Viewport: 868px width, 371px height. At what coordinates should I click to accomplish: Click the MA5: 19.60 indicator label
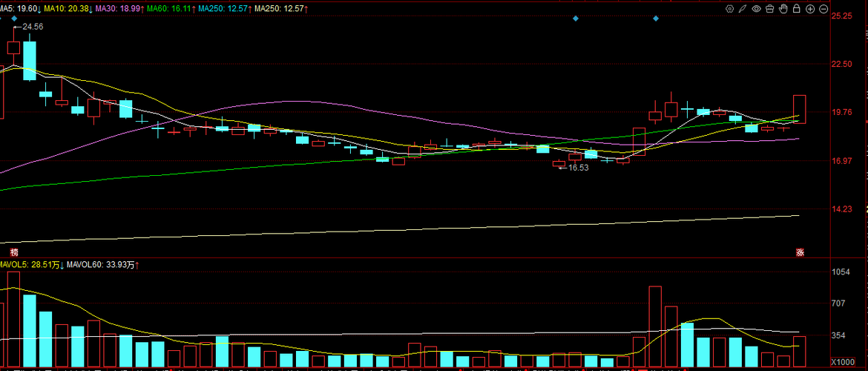tap(20, 8)
